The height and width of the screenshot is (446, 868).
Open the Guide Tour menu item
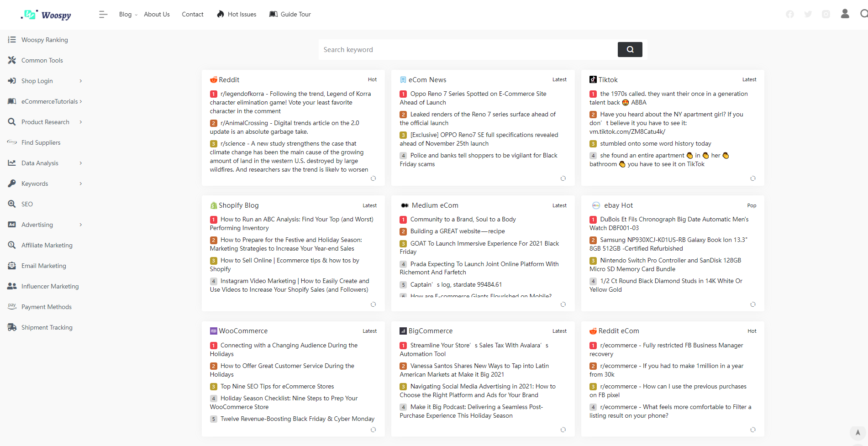(x=296, y=15)
